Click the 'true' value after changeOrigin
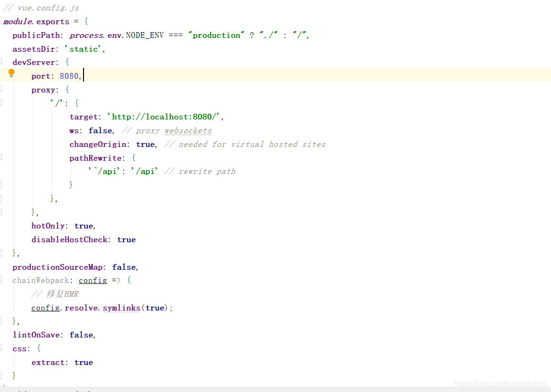Image resolution: width=551 pixels, height=392 pixels. tap(145, 144)
